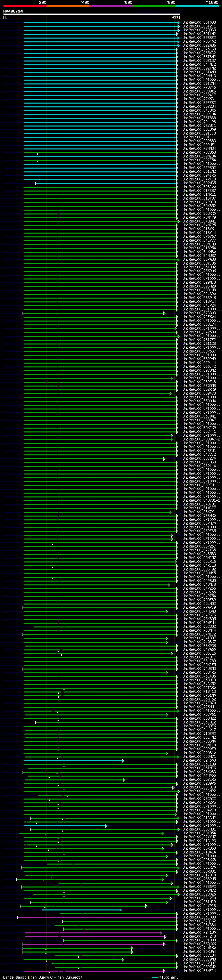Select hit label UniRef100_B1WC77
Screen dimensions: 222x980
[x=199, y=508]
